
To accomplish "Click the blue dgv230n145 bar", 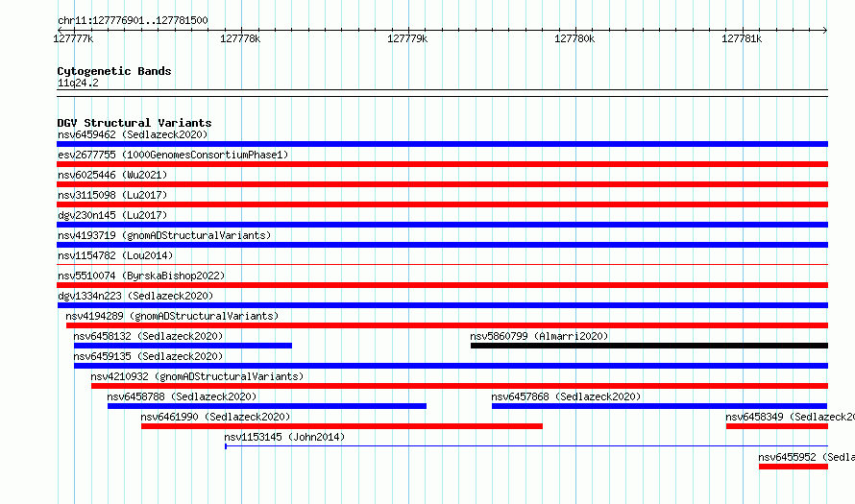I will click(442, 225).
